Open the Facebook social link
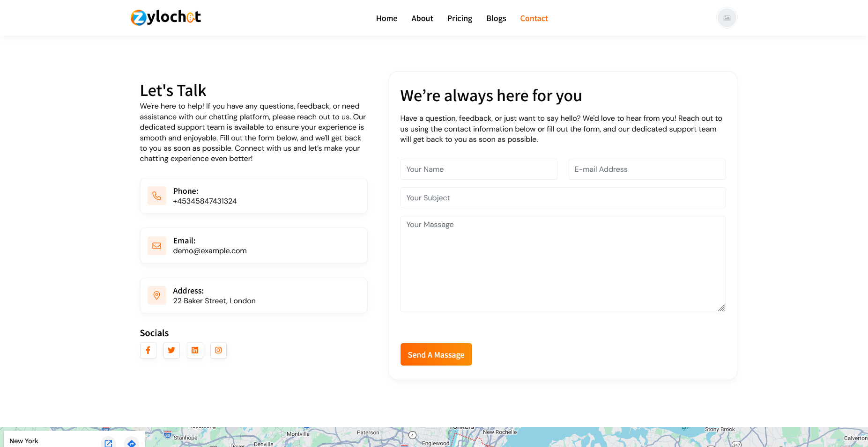868x447 pixels. (148, 350)
